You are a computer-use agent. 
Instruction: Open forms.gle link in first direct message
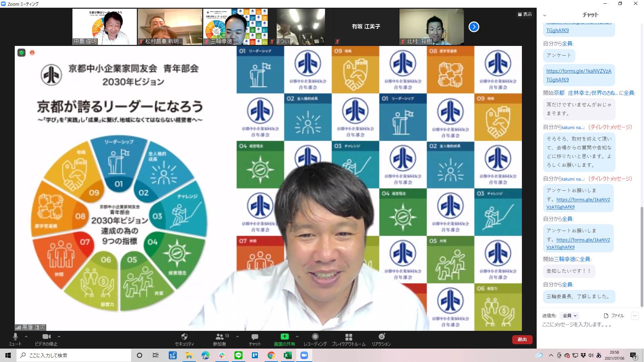point(578,203)
